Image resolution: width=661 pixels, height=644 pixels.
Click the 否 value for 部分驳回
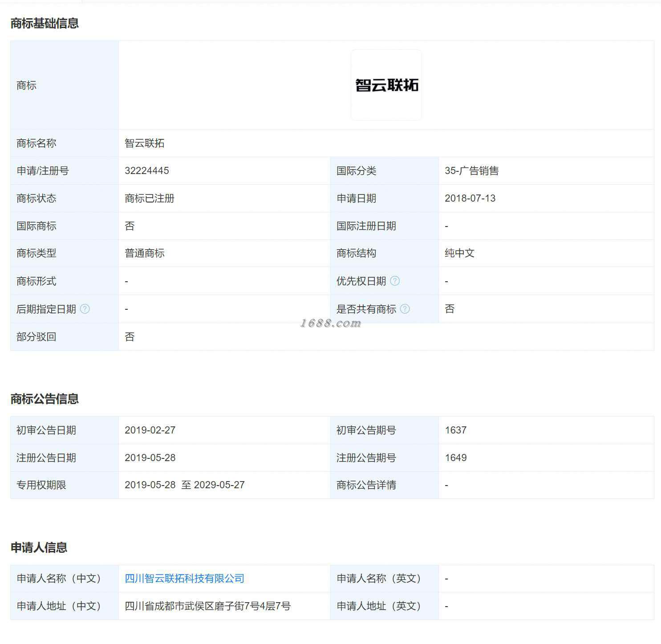pos(130,336)
